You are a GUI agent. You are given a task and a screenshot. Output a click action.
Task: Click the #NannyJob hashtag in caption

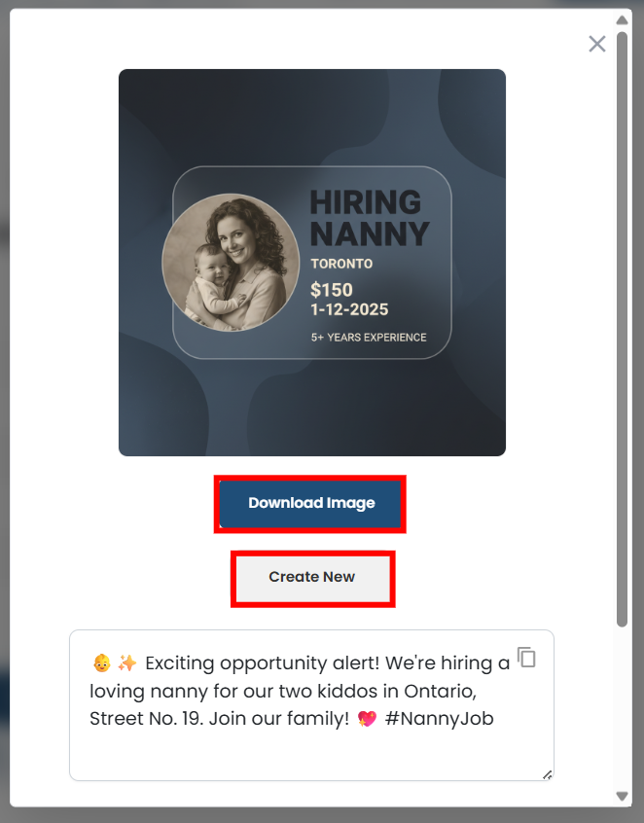click(x=439, y=719)
